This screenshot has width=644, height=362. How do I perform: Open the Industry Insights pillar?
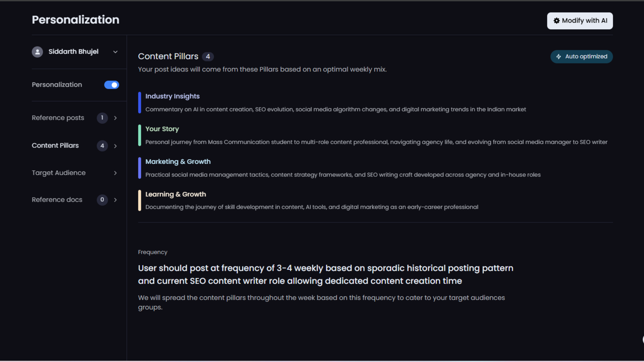click(172, 96)
